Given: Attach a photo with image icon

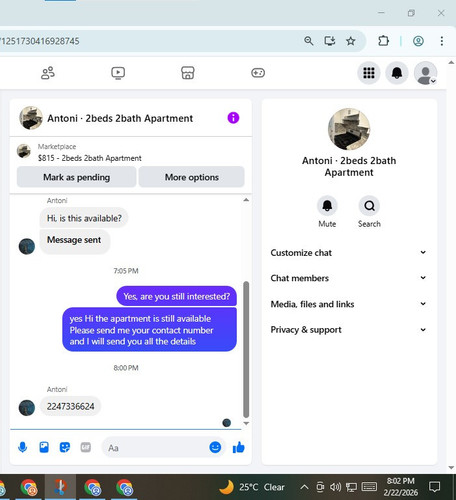Looking at the screenshot, I should [44, 447].
